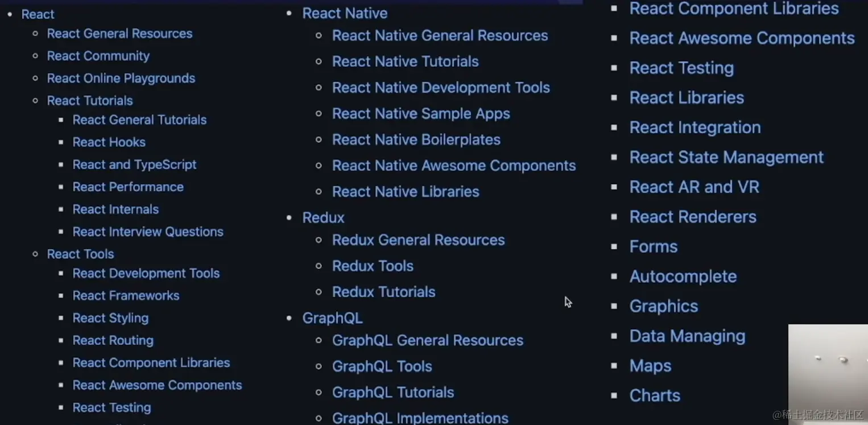
Task: Select React Native Sample Apps
Action: (421, 113)
